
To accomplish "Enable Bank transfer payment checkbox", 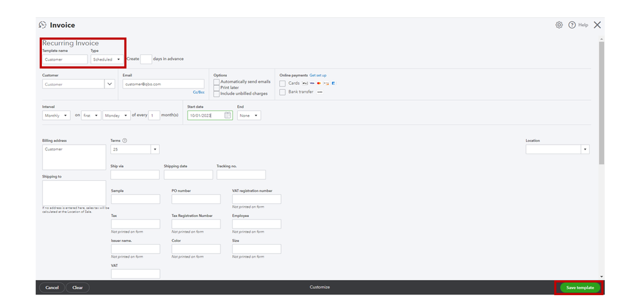I will pos(282,92).
